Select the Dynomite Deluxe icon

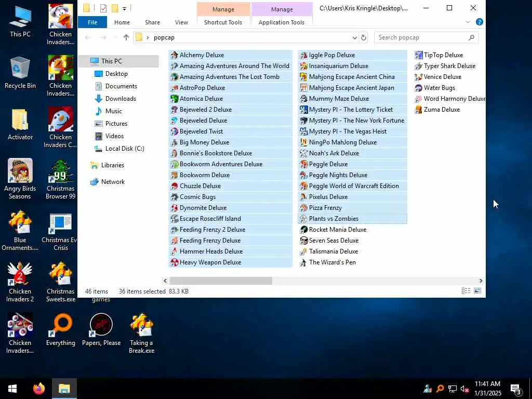174,208
